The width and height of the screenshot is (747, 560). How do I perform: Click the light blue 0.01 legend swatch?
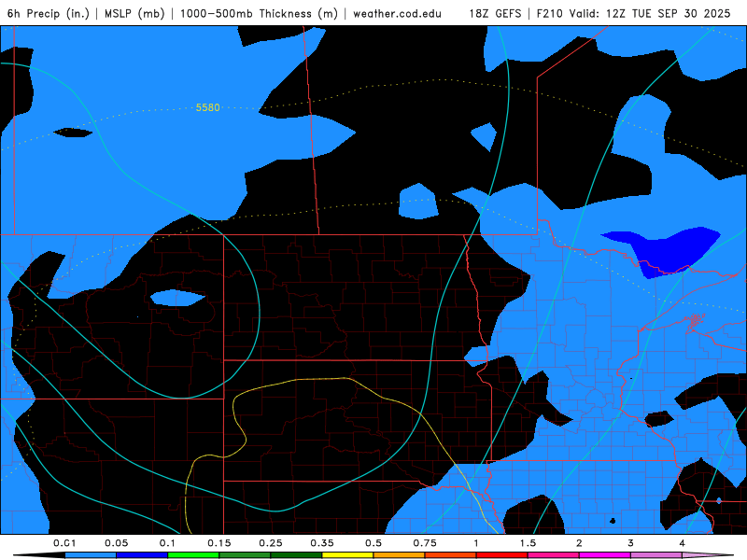(x=91, y=555)
